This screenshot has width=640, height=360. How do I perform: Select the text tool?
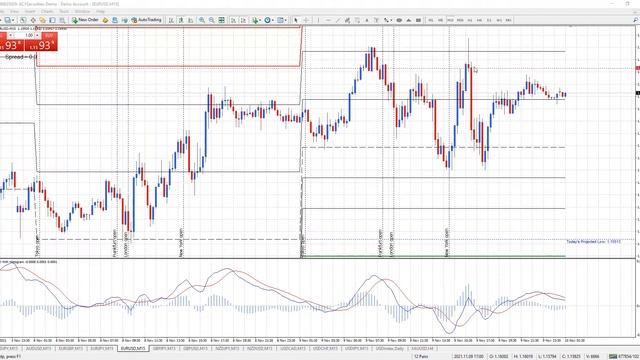[x=367, y=20]
